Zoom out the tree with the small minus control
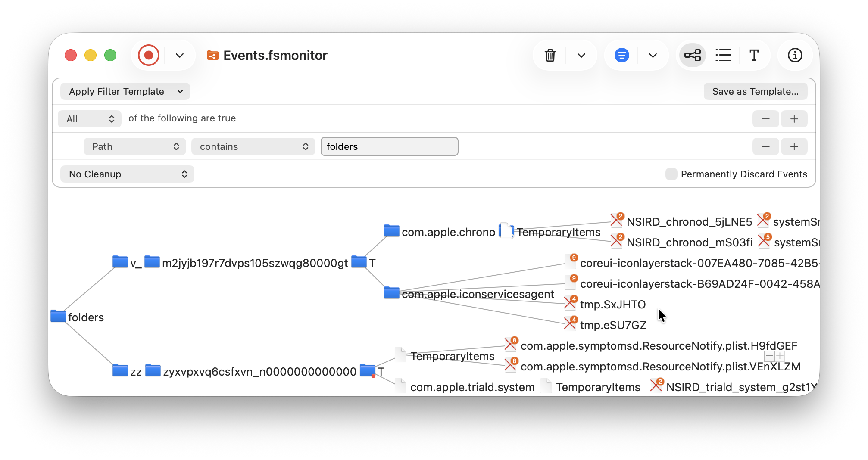 769,356
